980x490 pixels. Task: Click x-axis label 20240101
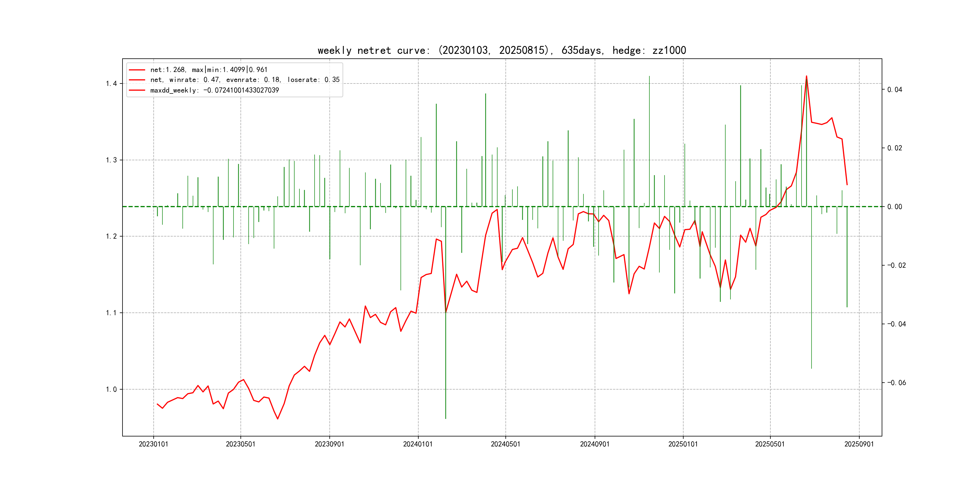(x=418, y=444)
